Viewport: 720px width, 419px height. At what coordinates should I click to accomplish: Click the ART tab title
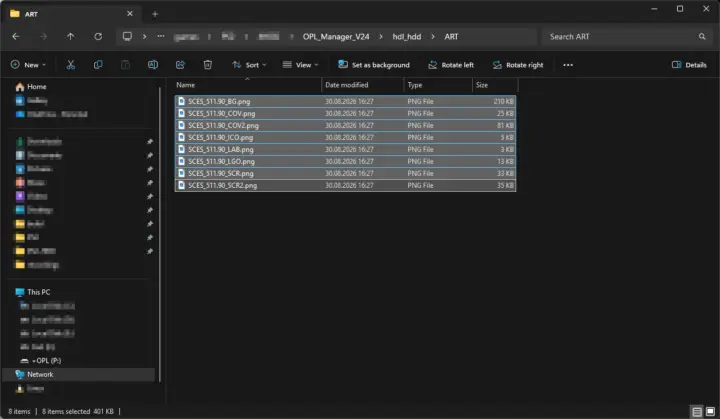(x=31, y=14)
